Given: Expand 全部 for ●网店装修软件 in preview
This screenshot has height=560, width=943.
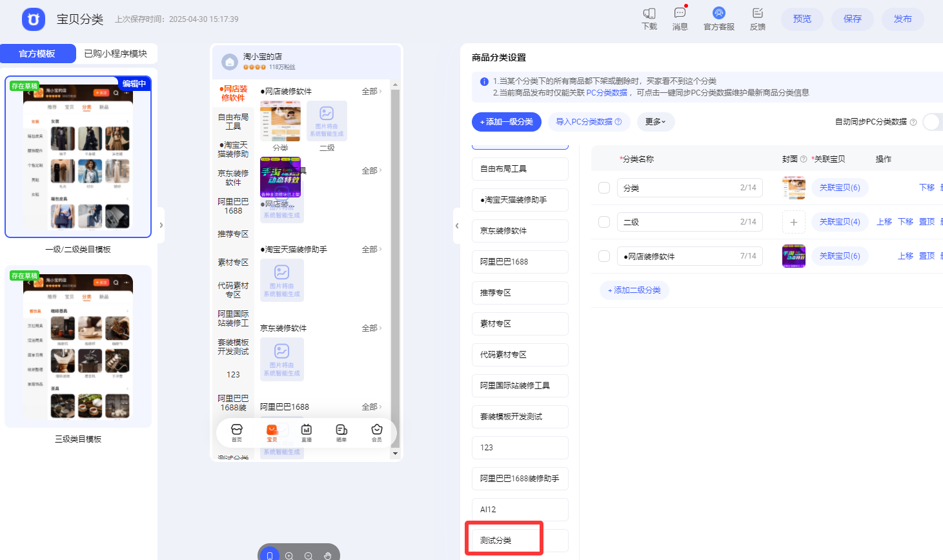Looking at the screenshot, I should pyautogui.click(x=371, y=92).
